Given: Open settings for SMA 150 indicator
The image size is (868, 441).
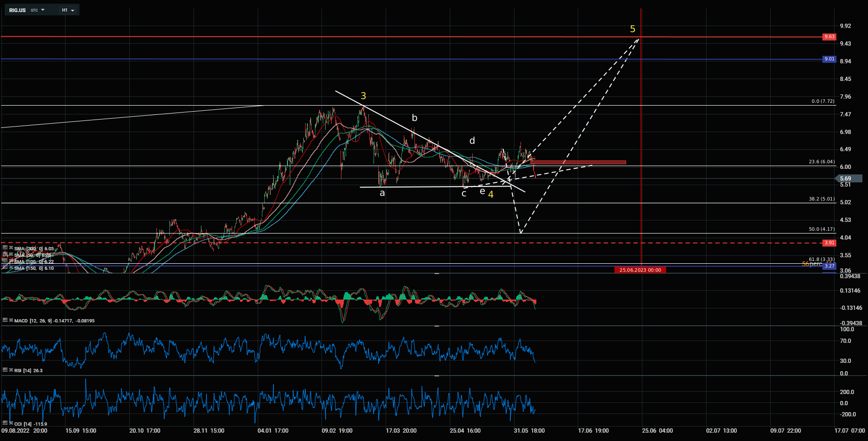Looking at the screenshot, I should point(5,268).
